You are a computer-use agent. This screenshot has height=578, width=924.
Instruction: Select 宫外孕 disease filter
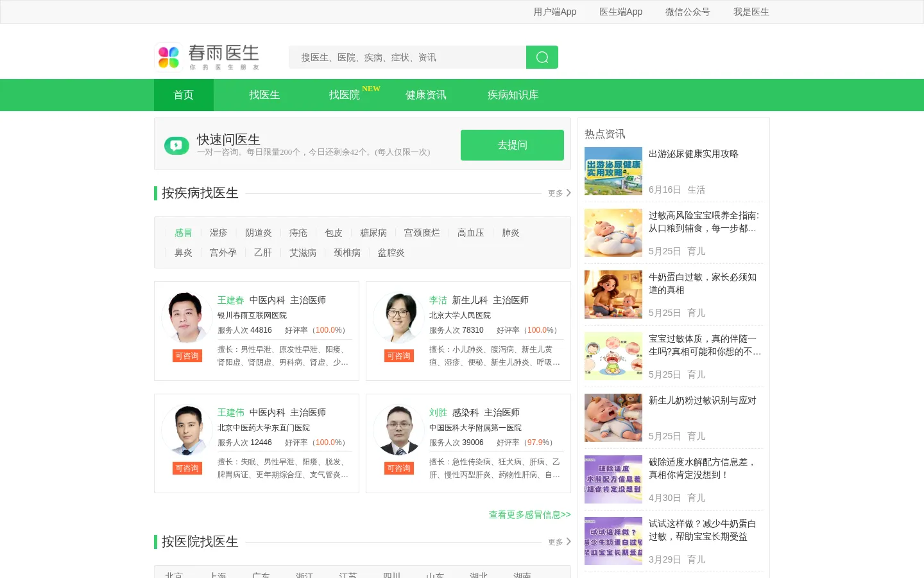(x=223, y=252)
